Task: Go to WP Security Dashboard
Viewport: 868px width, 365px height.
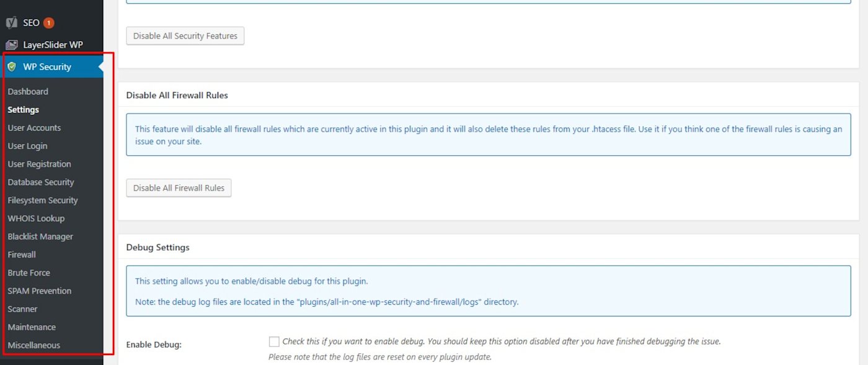Action: click(x=28, y=91)
